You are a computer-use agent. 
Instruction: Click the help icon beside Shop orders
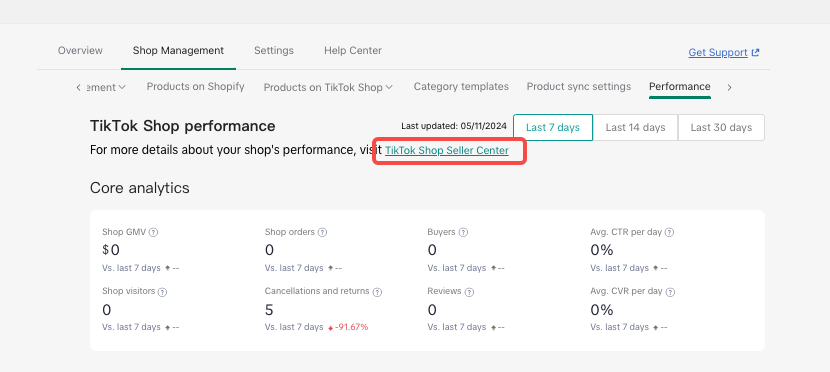coord(322,232)
